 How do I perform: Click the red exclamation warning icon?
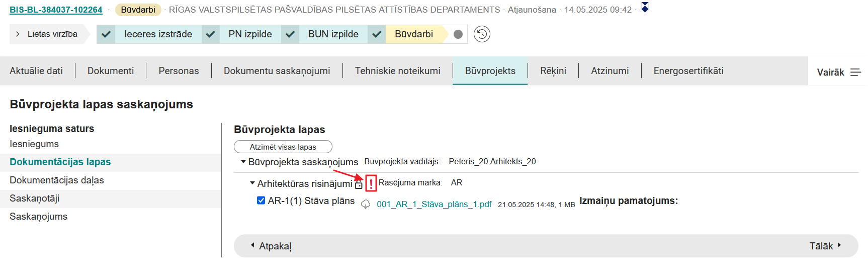click(371, 183)
